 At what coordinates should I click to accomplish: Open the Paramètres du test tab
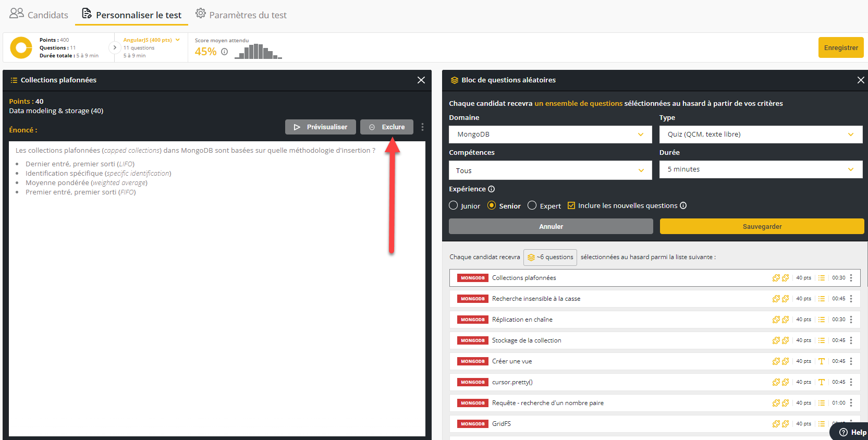click(241, 15)
